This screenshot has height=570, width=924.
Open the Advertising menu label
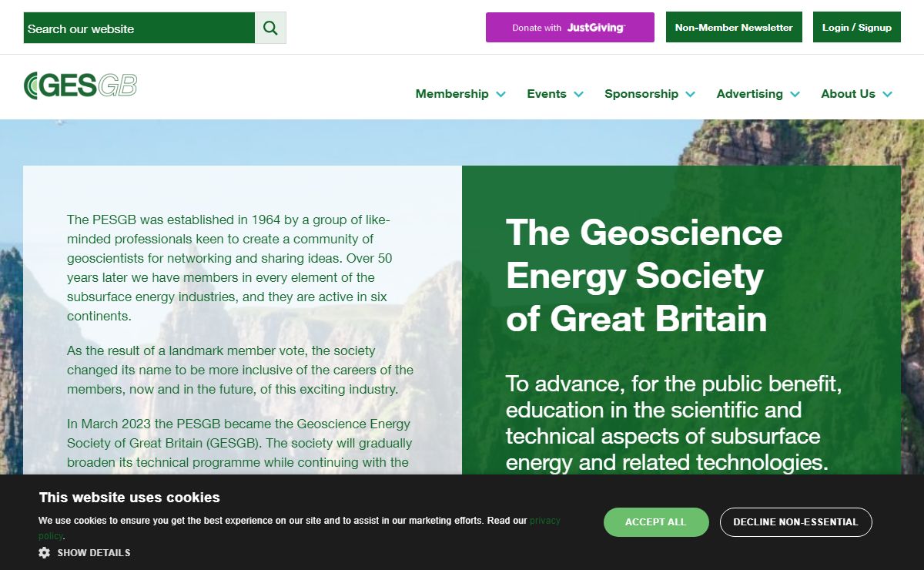749,94
